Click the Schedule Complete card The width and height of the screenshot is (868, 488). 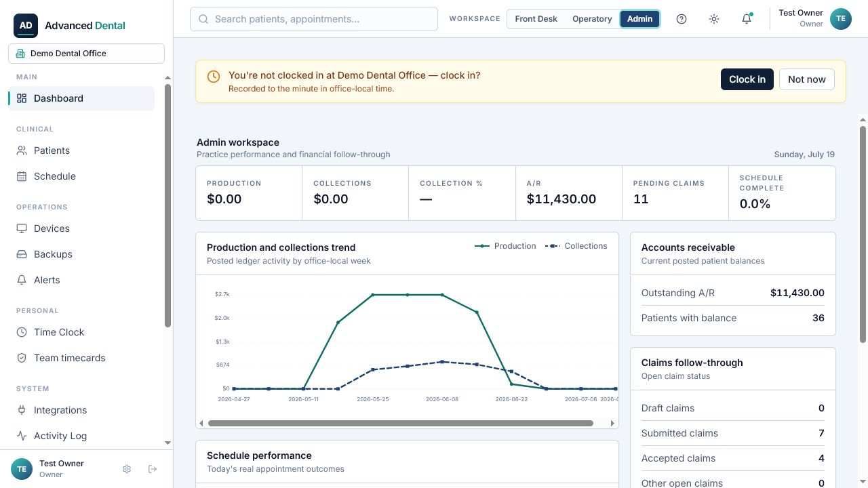click(782, 193)
